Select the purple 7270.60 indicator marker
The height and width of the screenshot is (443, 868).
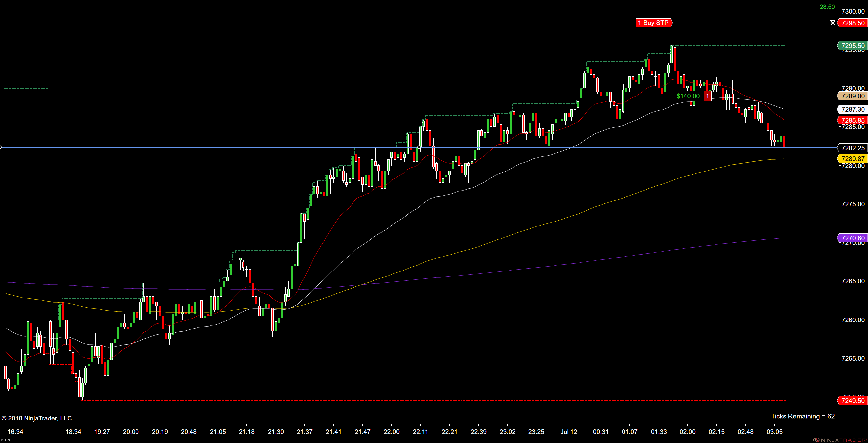[852, 238]
